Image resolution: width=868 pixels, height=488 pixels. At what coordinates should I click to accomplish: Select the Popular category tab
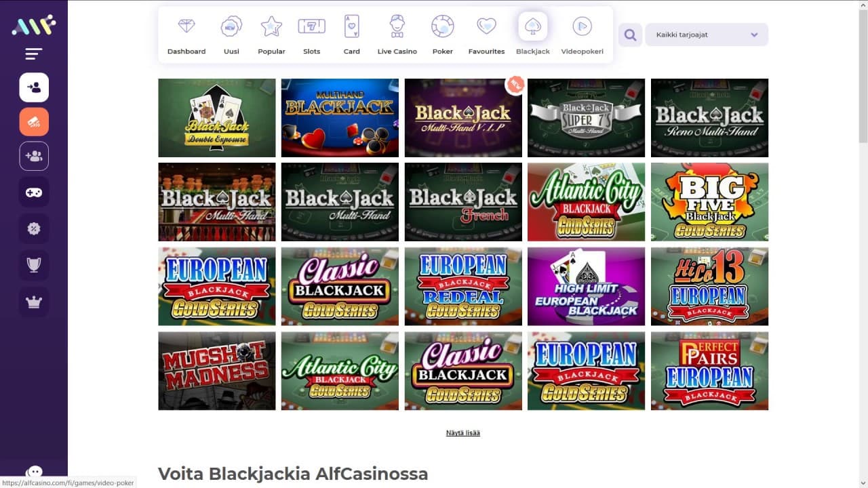click(x=271, y=35)
